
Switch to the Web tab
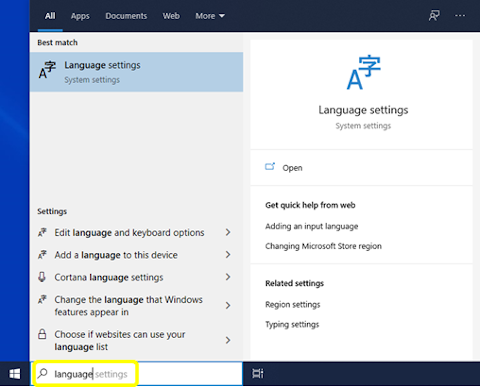(x=171, y=16)
